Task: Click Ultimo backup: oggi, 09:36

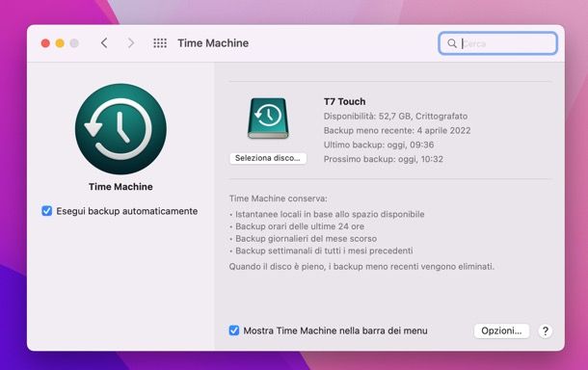Action: (379, 145)
